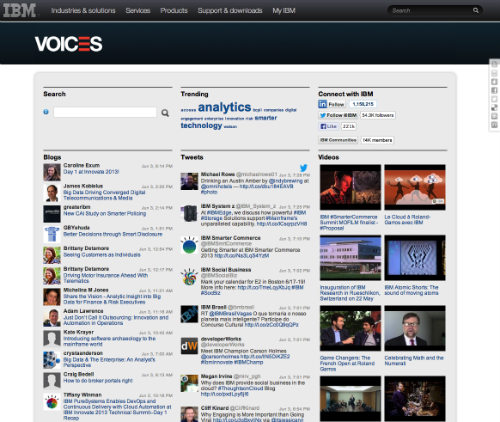The image size is (500, 422).
Task: Open the My IBM menu
Action: tap(284, 11)
